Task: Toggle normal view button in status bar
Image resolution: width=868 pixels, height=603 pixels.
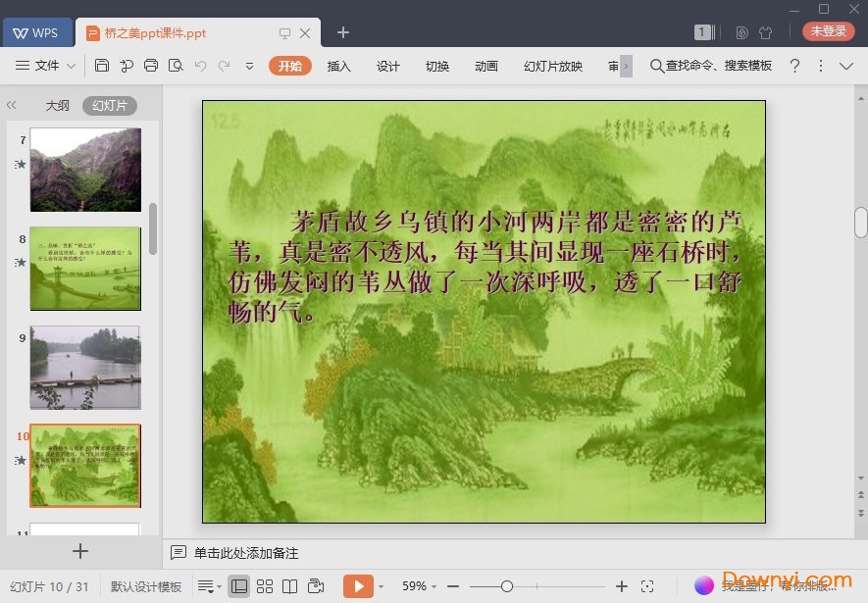Action: [239, 586]
